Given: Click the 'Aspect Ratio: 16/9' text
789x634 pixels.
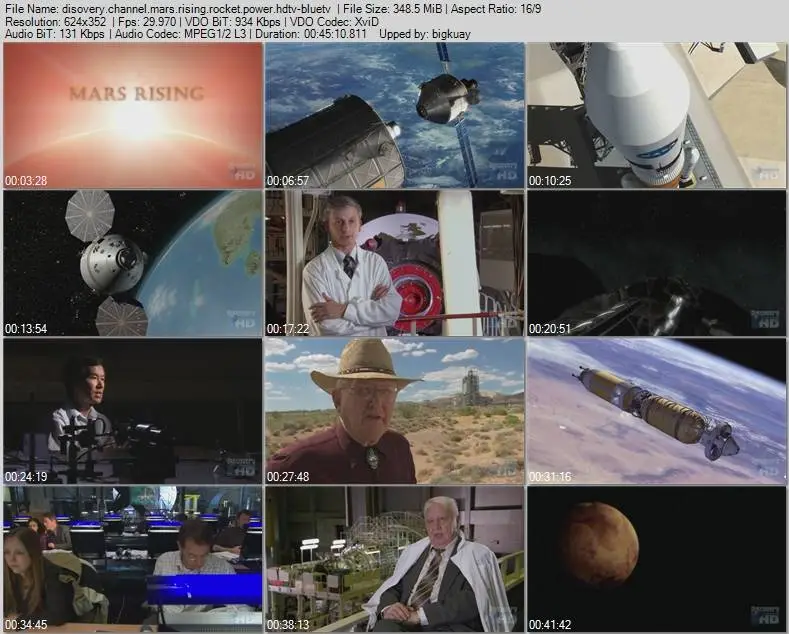Looking at the screenshot, I should click(496, 9).
